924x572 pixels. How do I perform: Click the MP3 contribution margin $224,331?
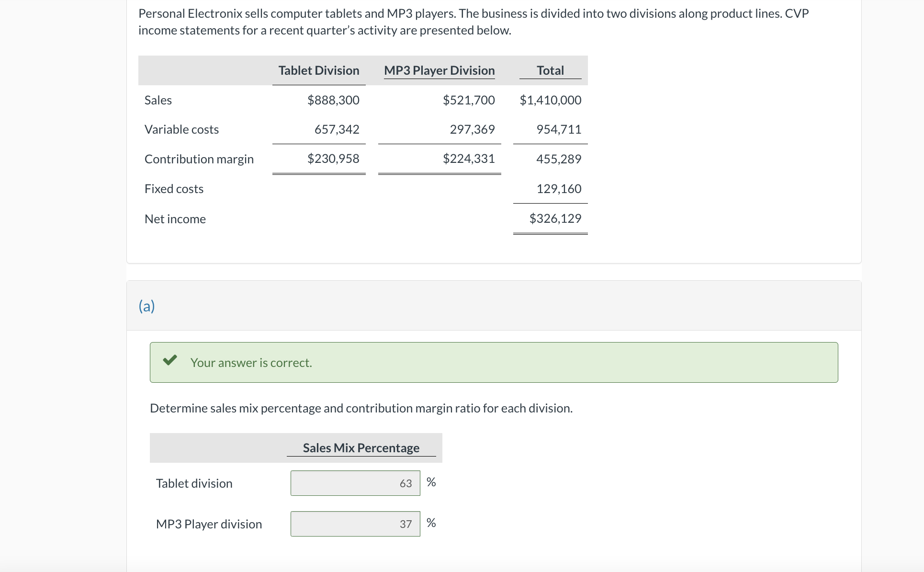(x=468, y=159)
